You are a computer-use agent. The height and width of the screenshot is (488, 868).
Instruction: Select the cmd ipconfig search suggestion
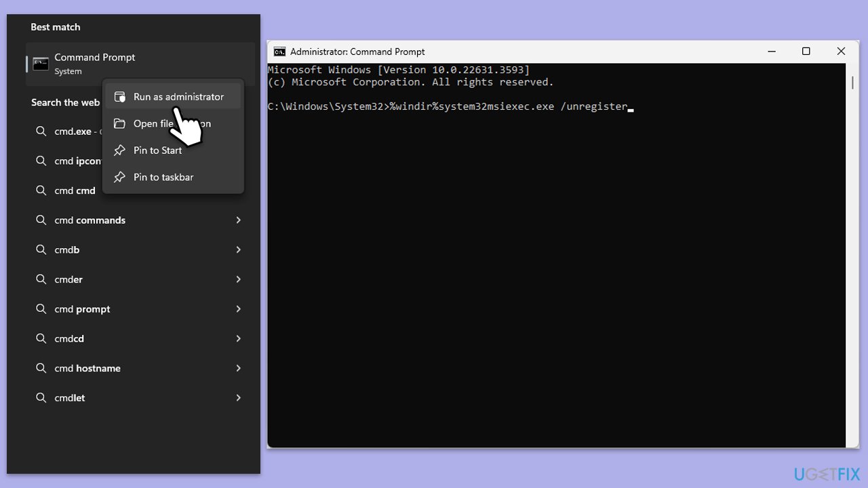coord(77,161)
